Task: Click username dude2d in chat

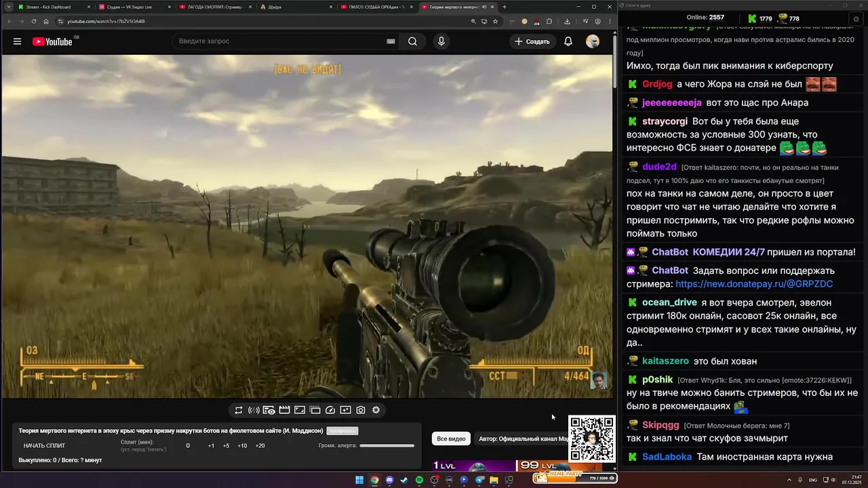Action: [659, 167]
